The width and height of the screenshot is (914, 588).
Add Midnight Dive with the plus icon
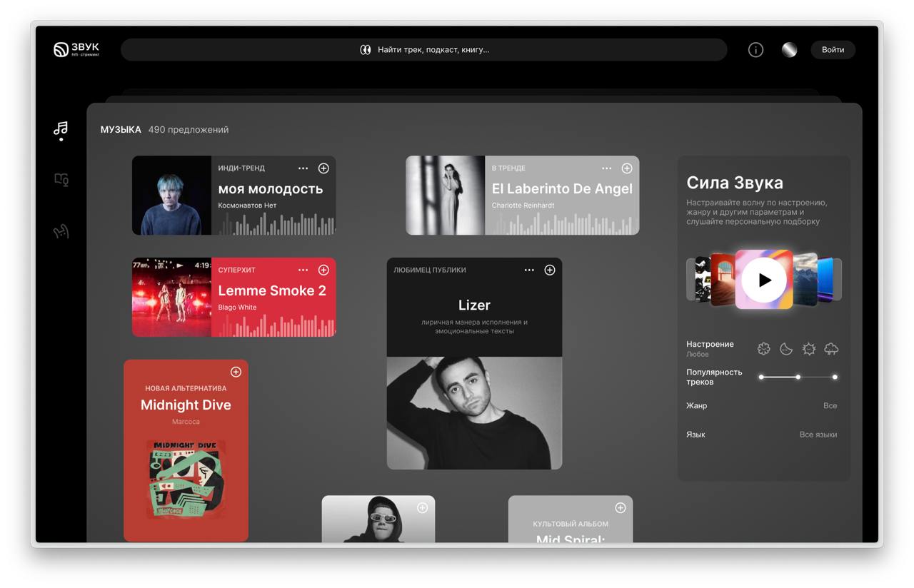coord(236,372)
